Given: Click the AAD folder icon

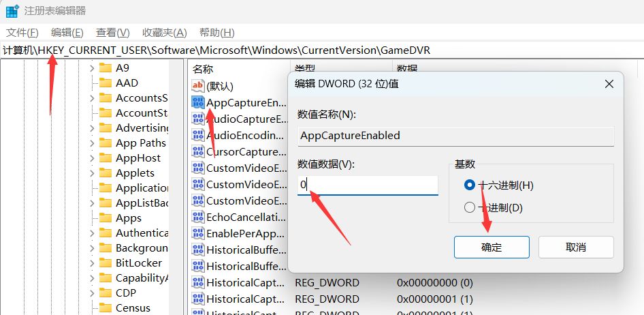Looking at the screenshot, I should click(106, 82).
